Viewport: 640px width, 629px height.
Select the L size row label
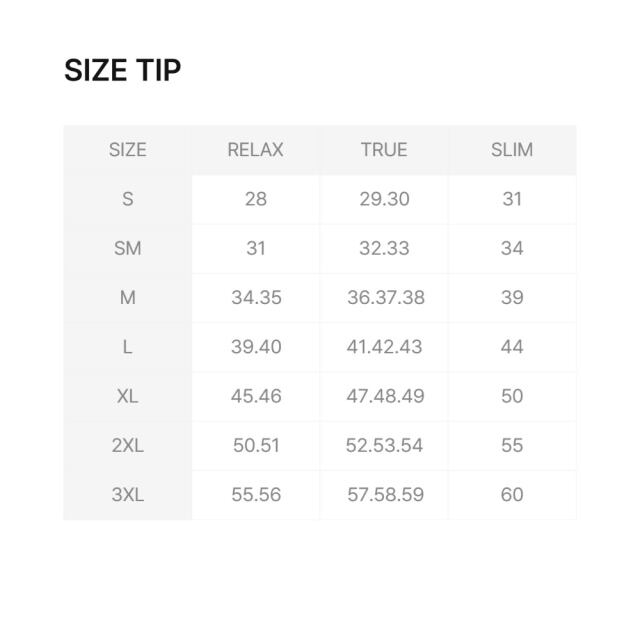tap(127, 347)
